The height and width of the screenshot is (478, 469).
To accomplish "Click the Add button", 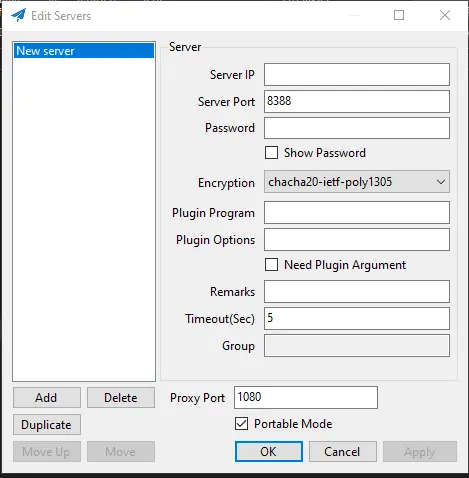I will click(x=47, y=397).
